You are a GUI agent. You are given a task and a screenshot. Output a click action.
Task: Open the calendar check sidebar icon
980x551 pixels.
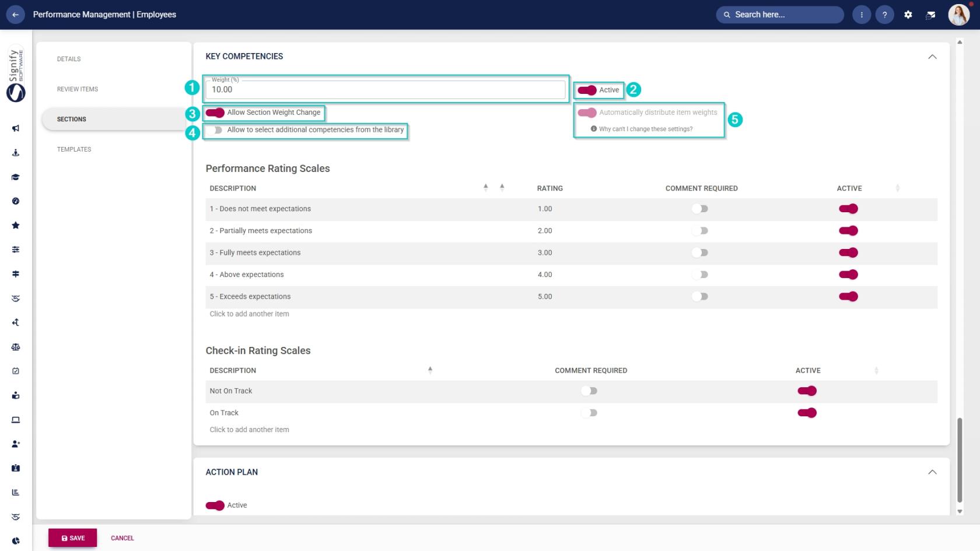16,371
